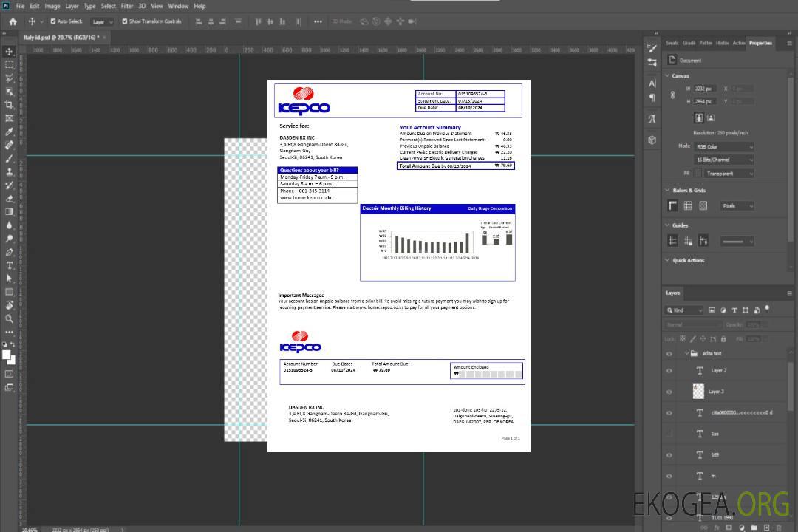Image resolution: width=798 pixels, height=532 pixels.
Task: Open the guide line style dropdown
Action: tap(737, 242)
